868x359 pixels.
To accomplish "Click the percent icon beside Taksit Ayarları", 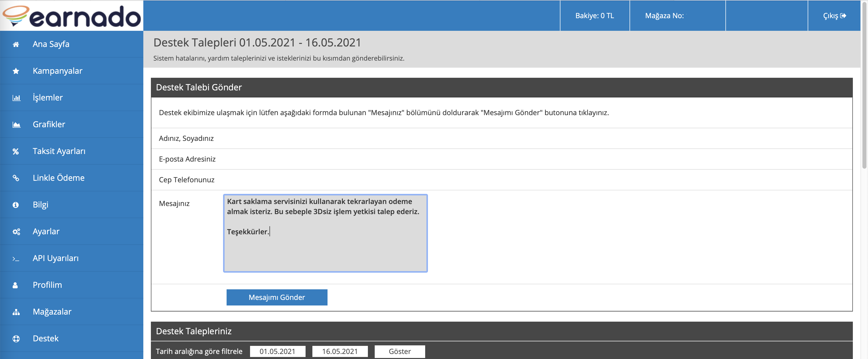I will point(15,151).
